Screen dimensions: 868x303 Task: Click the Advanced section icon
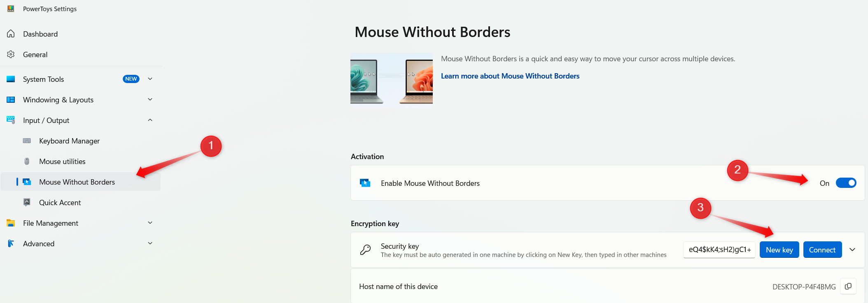click(x=11, y=243)
